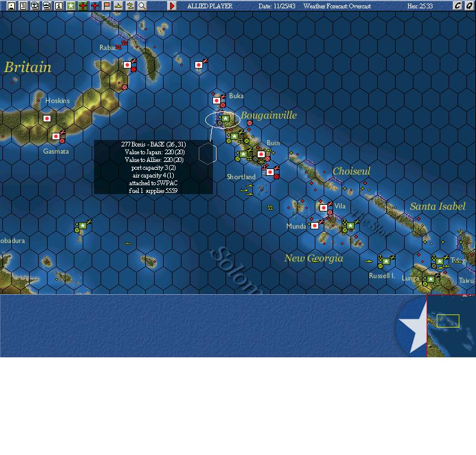This screenshot has height=455, width=476.
Task: Click the Bougainville island label
Action: (269, 115)
